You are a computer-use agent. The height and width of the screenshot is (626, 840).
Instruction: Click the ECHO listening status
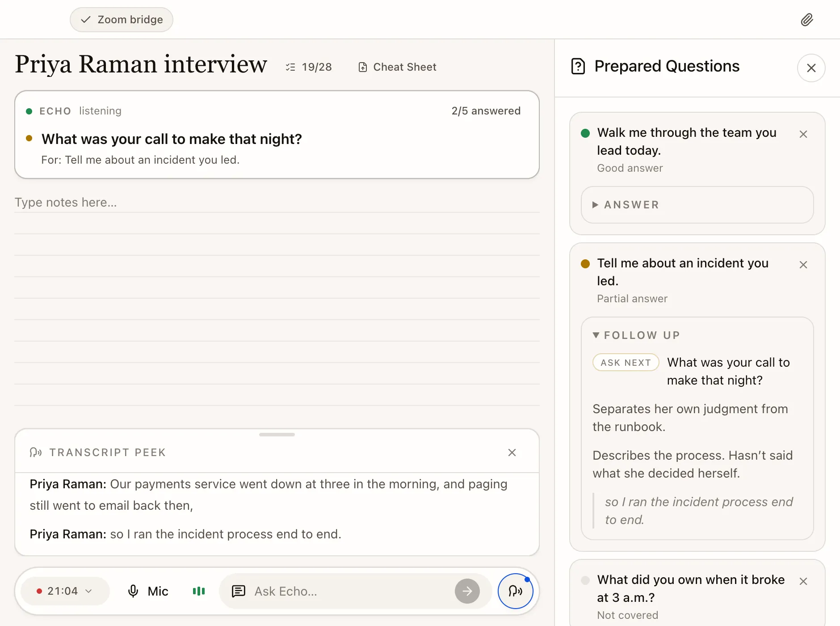point(74,111)
